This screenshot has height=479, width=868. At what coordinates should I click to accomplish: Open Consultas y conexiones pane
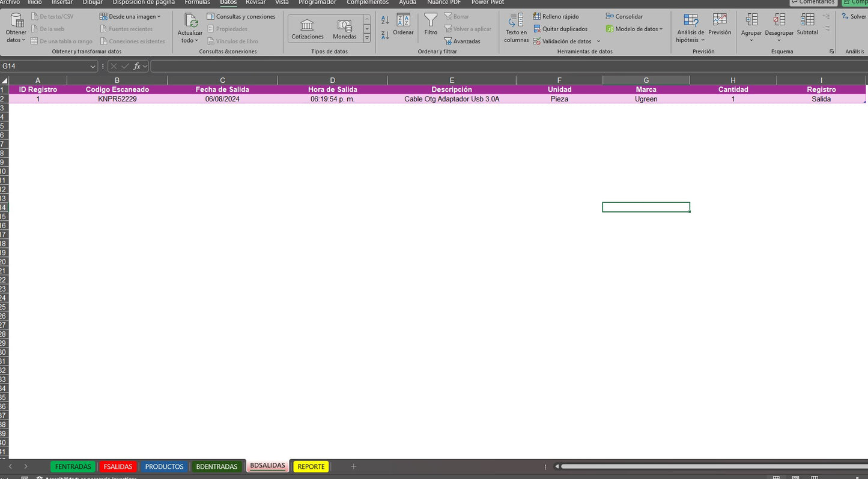(x=241, y=17)
